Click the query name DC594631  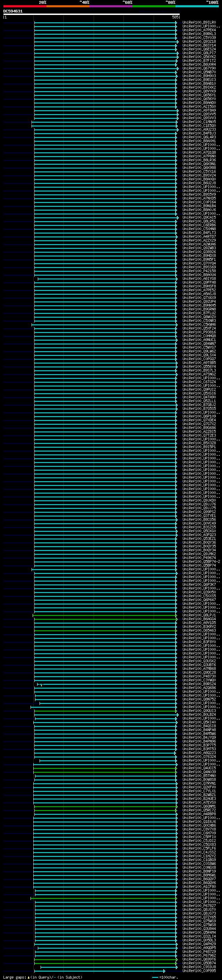coord(13,11)
